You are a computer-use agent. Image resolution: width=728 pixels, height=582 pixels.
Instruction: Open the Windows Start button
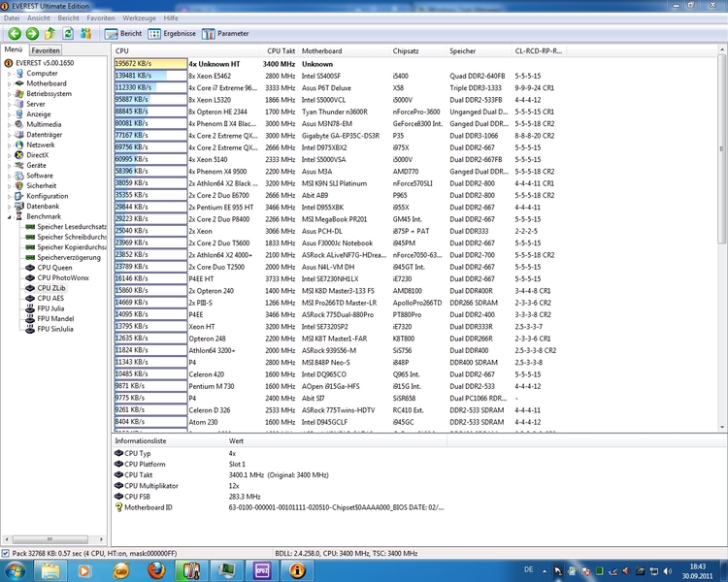[x=15, y=570]
